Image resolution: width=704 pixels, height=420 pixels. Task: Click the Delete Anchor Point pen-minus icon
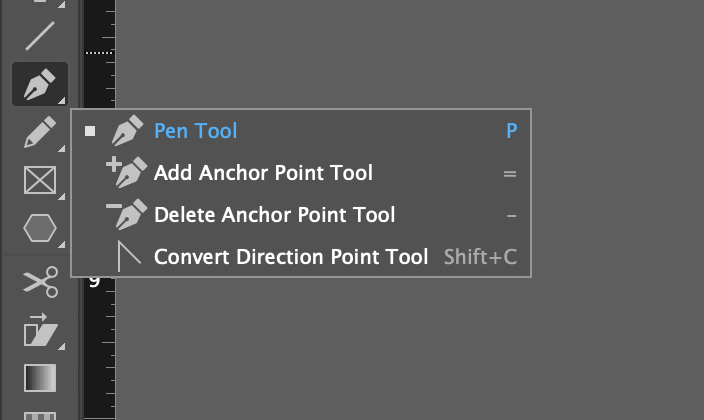[x=127, y=214]
